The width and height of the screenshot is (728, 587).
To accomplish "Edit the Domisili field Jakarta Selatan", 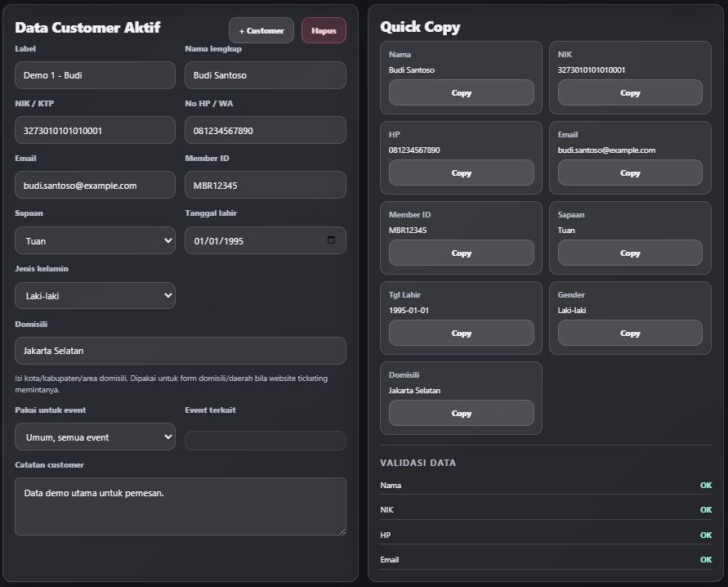I will [x=180, y=351].
